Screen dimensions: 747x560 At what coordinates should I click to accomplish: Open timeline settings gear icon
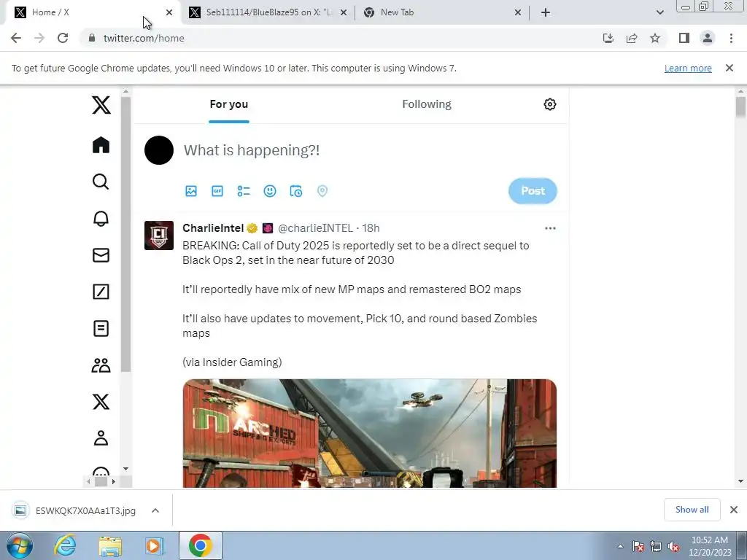coord(550,104)
